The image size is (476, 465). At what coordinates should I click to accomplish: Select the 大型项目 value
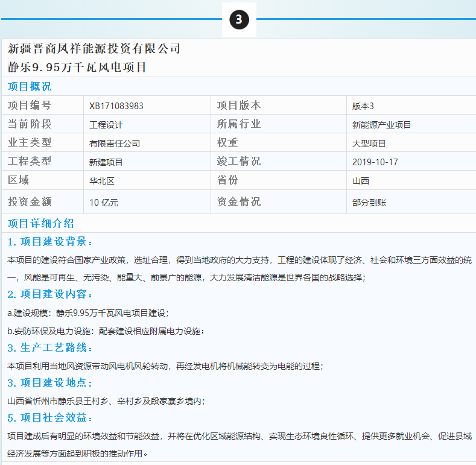[369, 144]
